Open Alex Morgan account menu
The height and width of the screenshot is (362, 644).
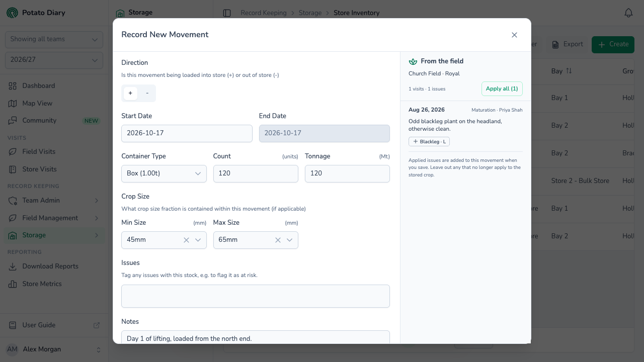coord(54,349)
